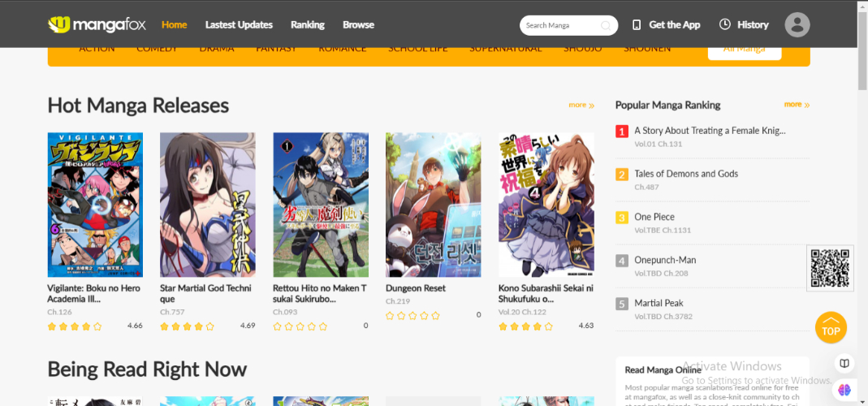
Task: Open the Star Martial God Technique cover
Action: 208,205
